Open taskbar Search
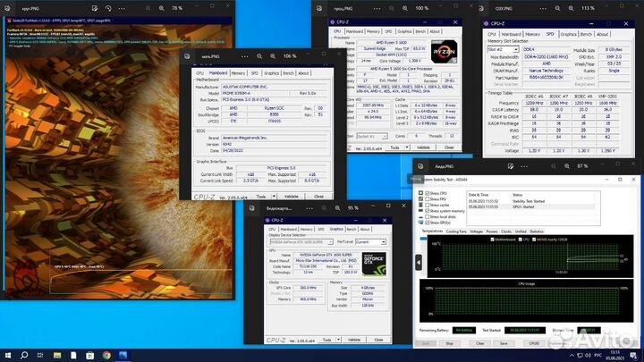Screen dimensions: 644x362 pyautogui.click(x=24, y=355)
